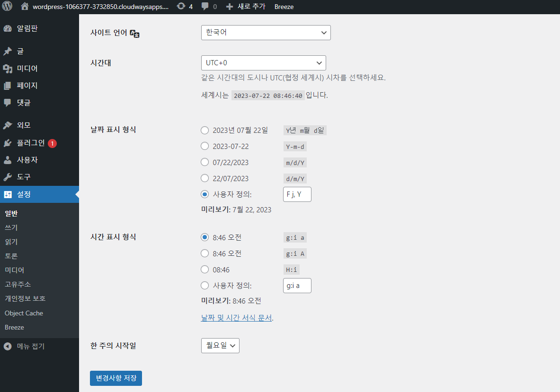Open Breeze settings in sidebar submenu
The height and width of the screenshot is (392, 560).
(14, 327)
